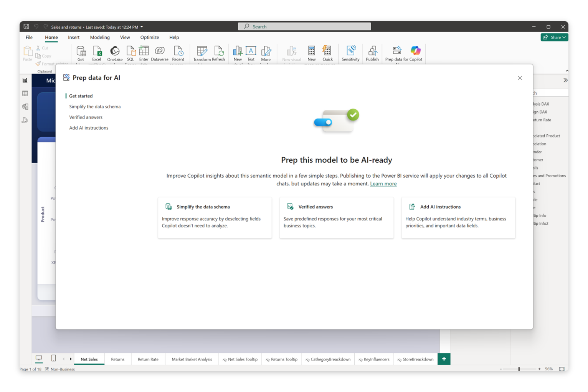588x392 pixels.
Task: Open the Insert ribbon tab
Action: coord(74,37)
